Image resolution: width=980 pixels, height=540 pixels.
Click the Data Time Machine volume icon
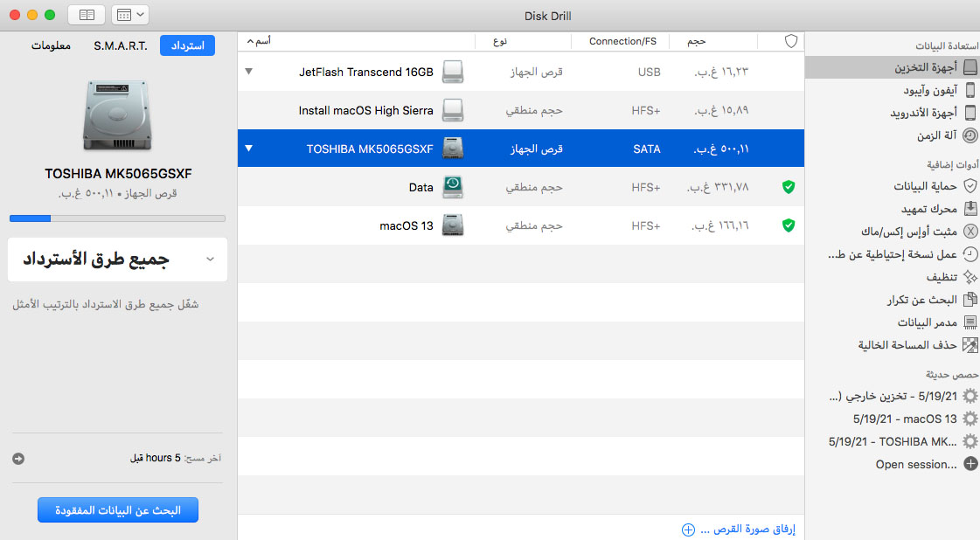pyautogui.click(x=453, y=187)
